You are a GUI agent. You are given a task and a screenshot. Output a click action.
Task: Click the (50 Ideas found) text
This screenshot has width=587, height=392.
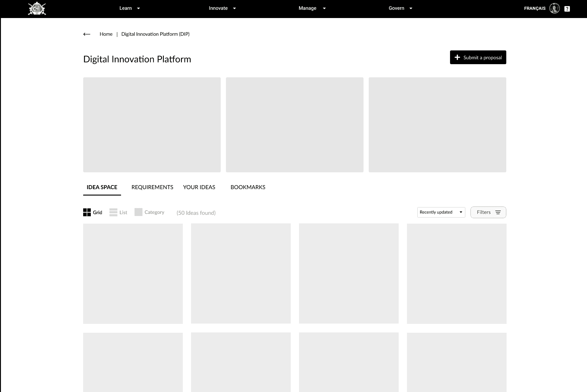coord(196,213)
